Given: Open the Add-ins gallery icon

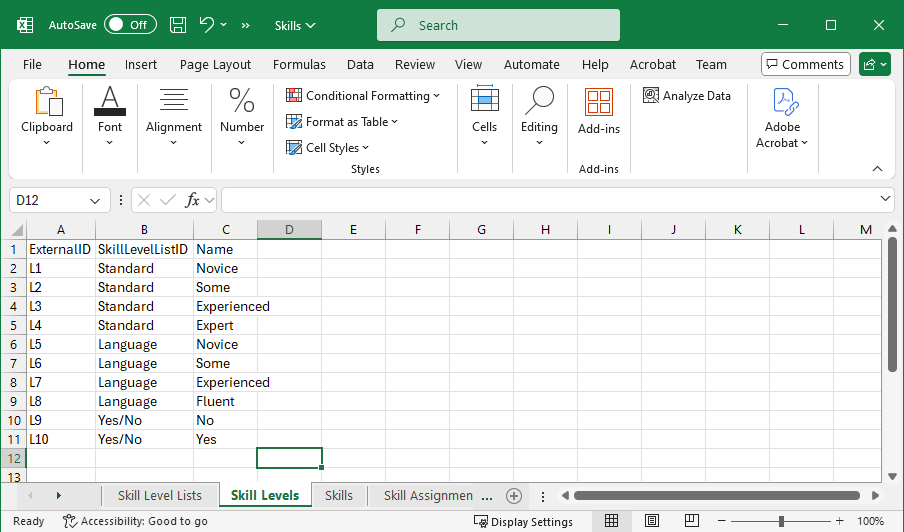Looking at the screenshot, I should point(599,103).
